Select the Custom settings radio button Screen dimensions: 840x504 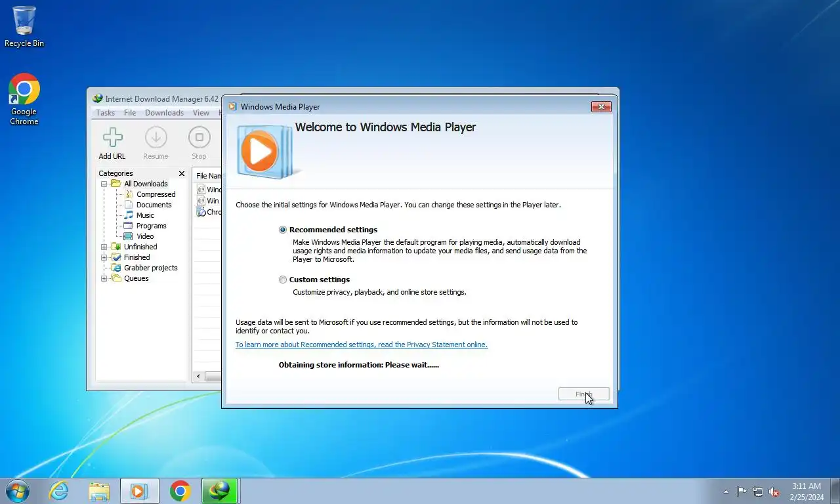(283, 280)
